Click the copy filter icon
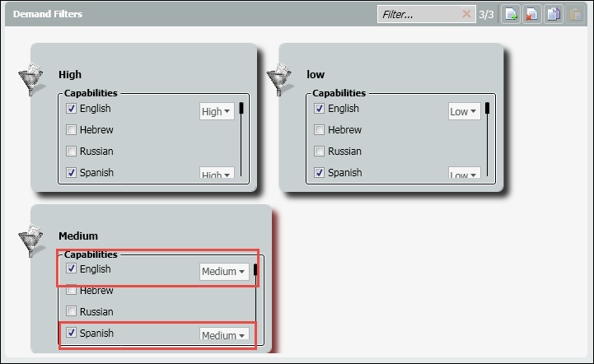 pyautogui.click(x=553, y=14)
